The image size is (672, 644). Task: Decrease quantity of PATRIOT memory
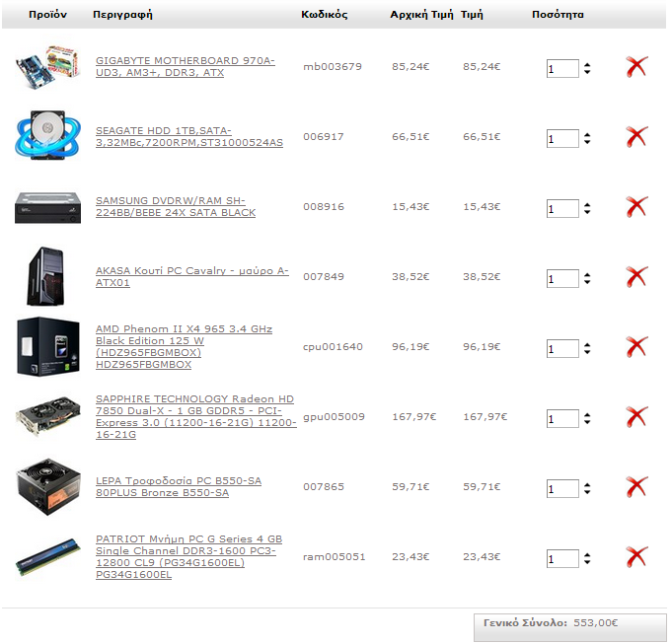tap(587, 562)
